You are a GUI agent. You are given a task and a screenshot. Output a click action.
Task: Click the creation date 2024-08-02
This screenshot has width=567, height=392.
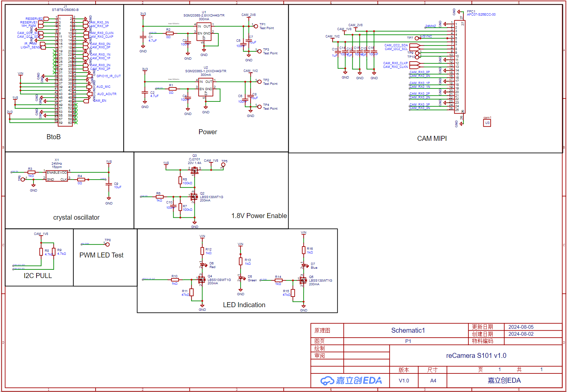click(521, 334)
